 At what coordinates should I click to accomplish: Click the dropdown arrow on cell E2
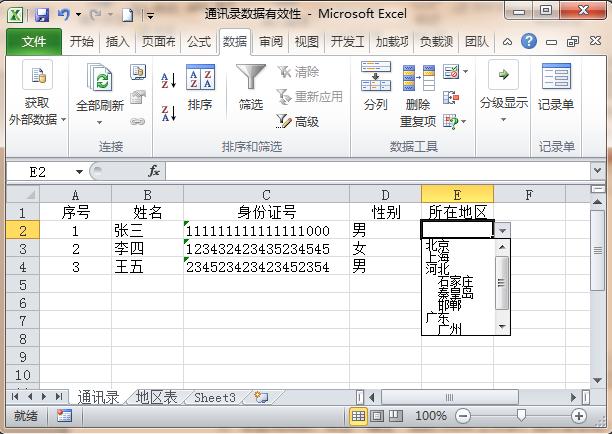(x=502, y=229)
